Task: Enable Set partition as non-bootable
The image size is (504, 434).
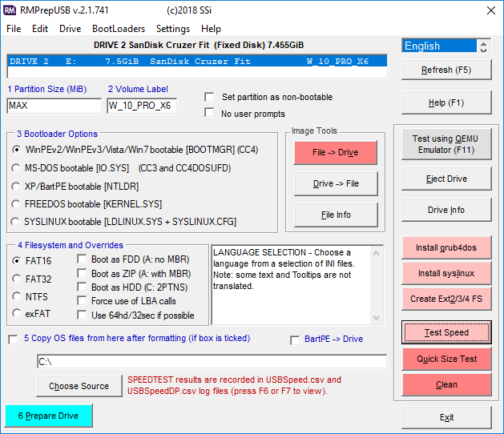Action: (210, 97)
